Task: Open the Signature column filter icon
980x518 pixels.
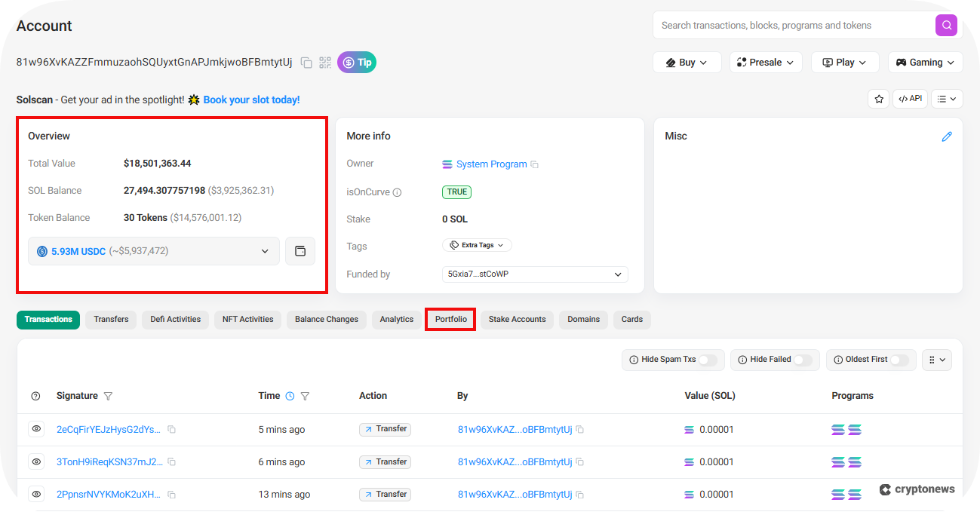Action: [x=108, y=395]
